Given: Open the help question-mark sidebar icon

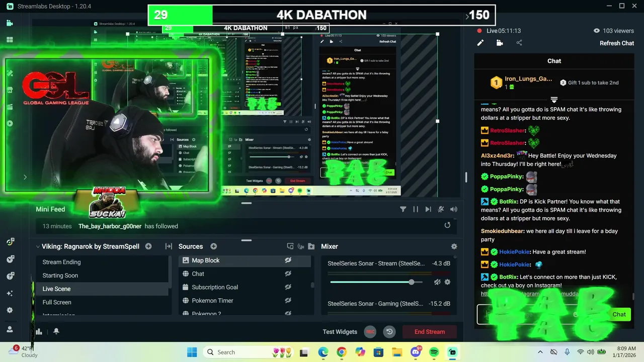Looking at the screenshot, I should (x=10, y=276).
